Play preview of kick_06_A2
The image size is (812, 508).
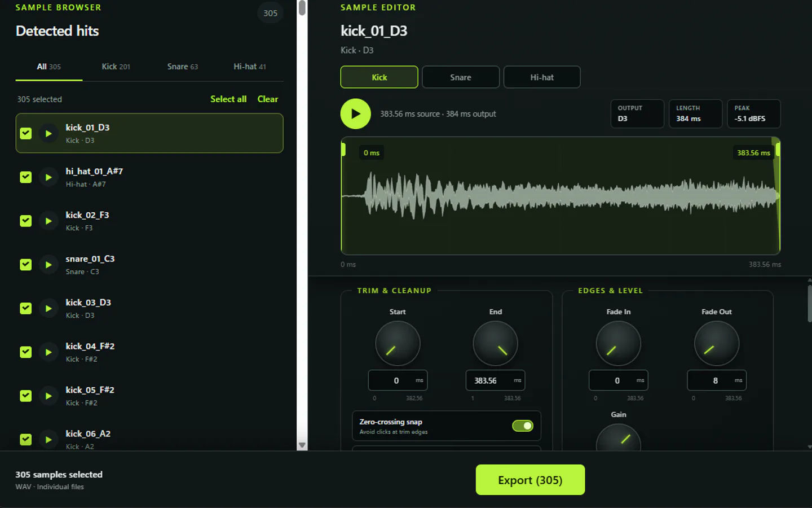48,440
